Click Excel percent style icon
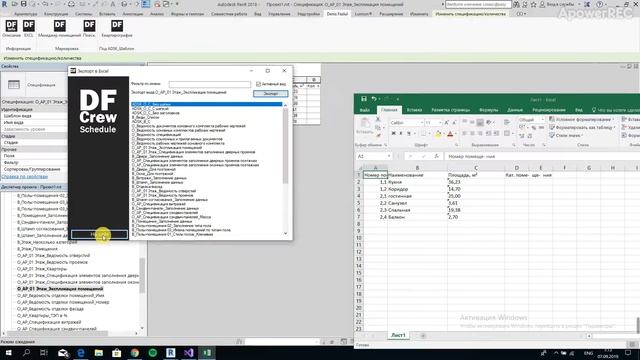The height and width of the screenshot is (360, 640). [533, 128]
